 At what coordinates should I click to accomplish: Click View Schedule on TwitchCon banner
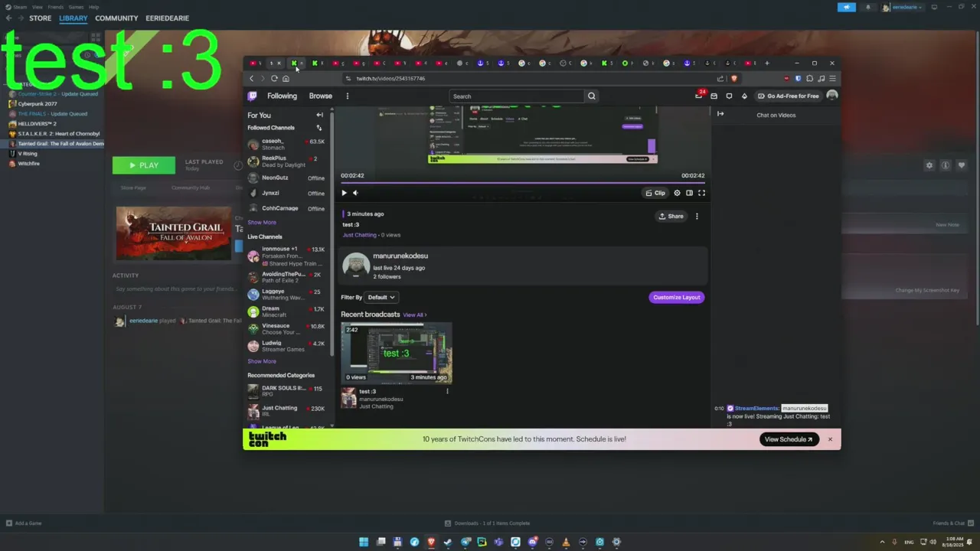[789, 439]
